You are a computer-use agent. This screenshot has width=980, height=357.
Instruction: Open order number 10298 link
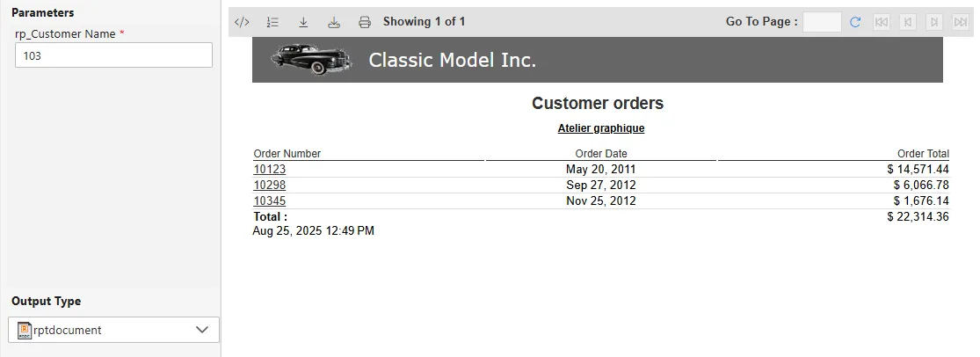(x=270, y=185)
